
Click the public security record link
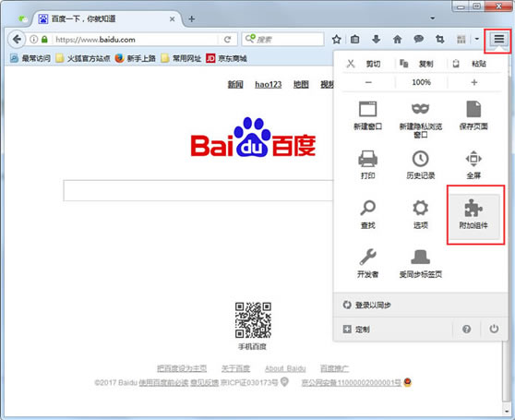click(352, 382)
